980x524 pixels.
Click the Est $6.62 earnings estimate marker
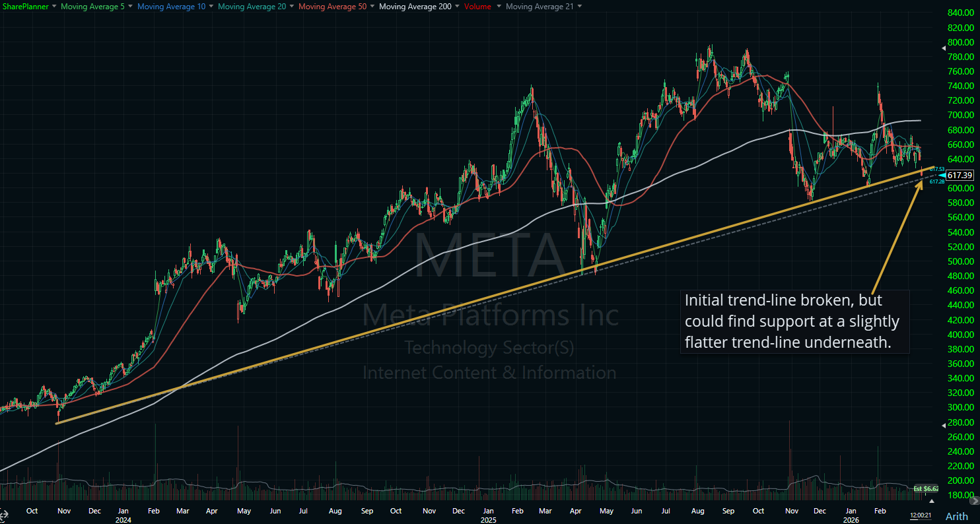[926, 488]
